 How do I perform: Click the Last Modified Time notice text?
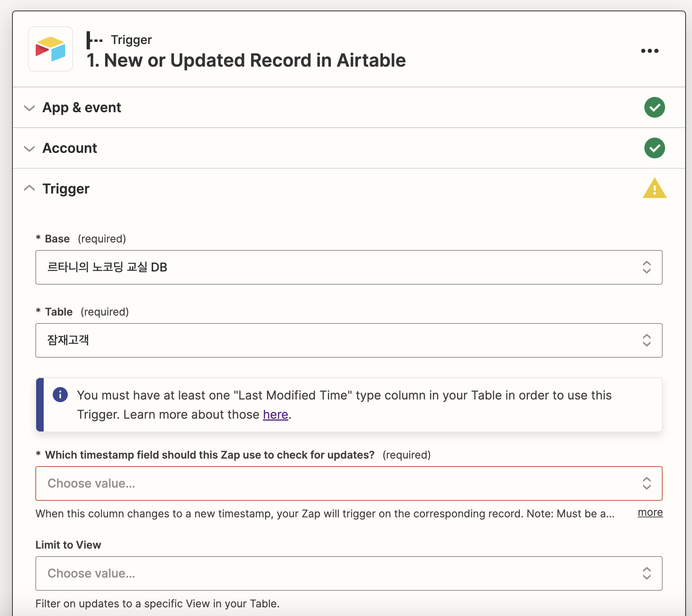344,405
